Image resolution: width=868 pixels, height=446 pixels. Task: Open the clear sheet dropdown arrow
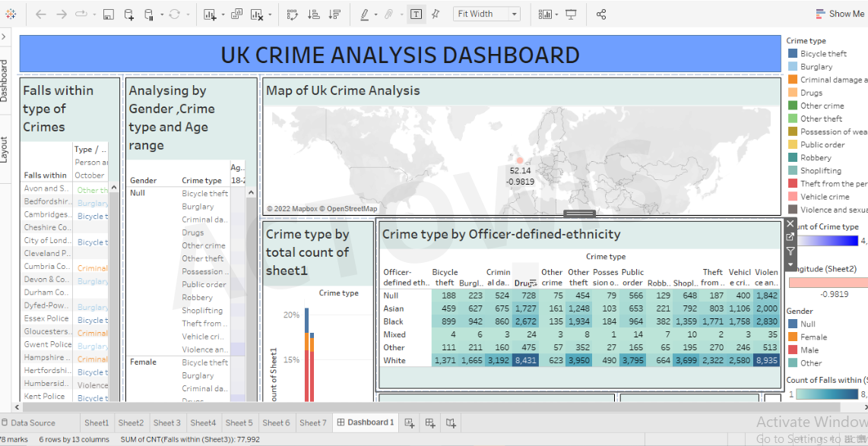click(270, 15)
